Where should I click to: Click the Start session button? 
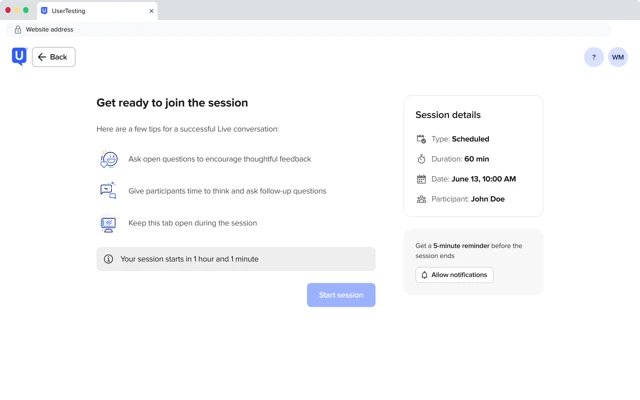pos(341,295)
